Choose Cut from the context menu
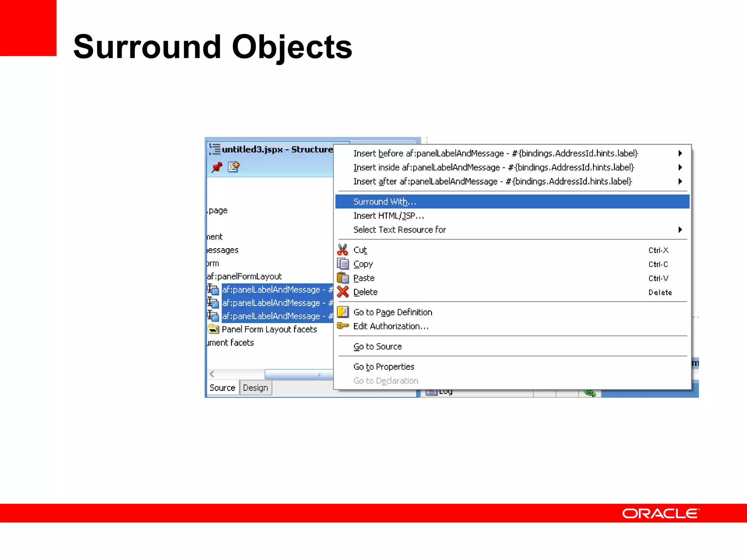 (x=512, y=250)
